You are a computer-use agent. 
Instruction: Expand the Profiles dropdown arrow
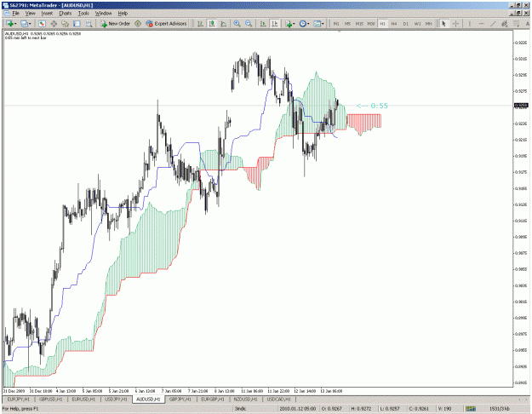coord(30,24)
